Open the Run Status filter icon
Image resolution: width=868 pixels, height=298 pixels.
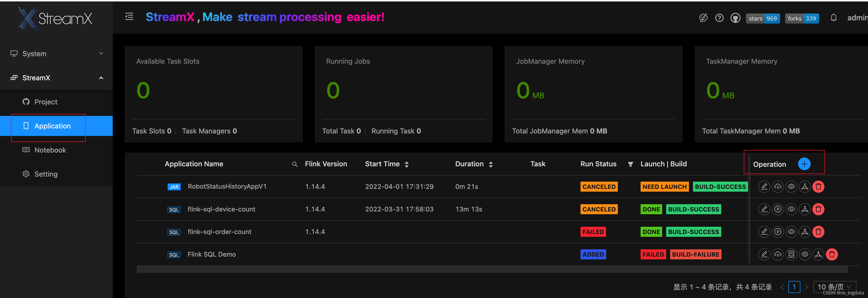point(630,164)
